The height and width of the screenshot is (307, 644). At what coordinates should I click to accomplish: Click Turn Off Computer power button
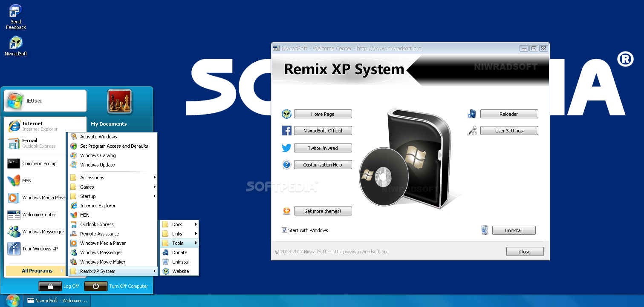pyautogui.click(x=95, y=286)
